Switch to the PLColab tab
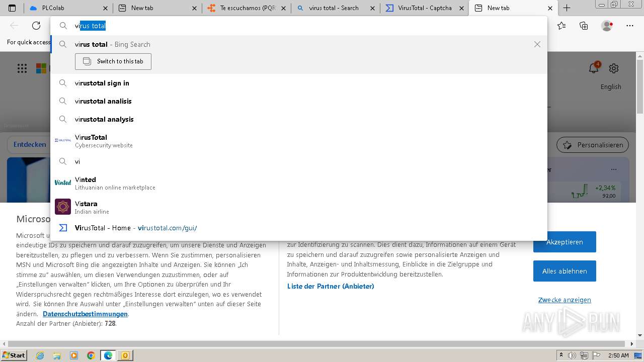Viewport: 644px width, 362px height. coord(69,8)
